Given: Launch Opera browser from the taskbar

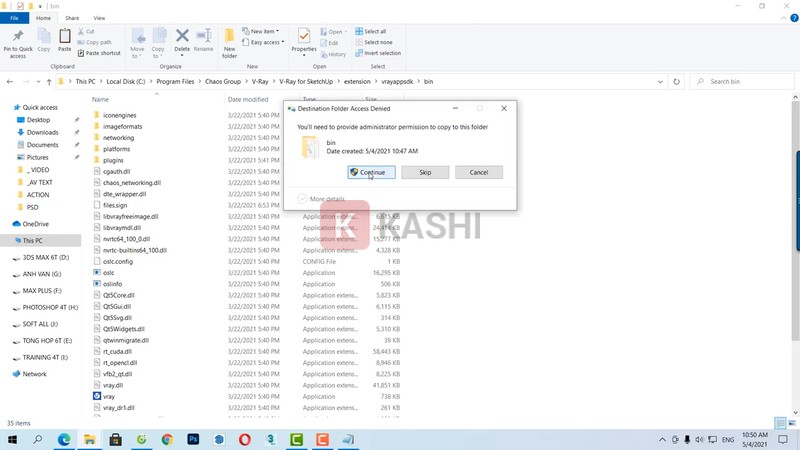Looking at the screenshot, I should pyautogui.click(x=245, y=439).
